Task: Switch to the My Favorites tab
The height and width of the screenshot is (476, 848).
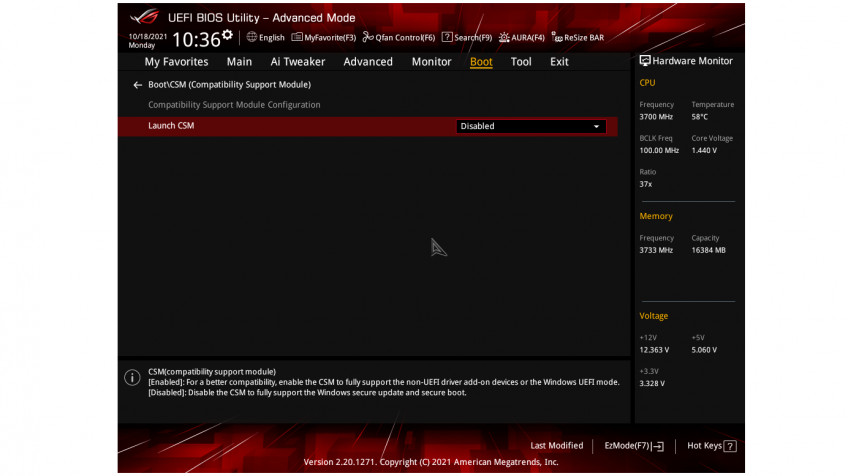Action: (176, 62)
